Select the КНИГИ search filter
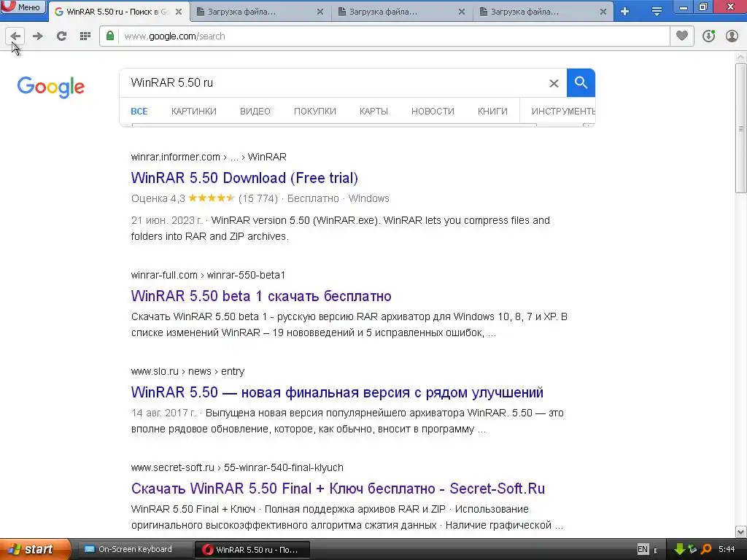Viewport: 747px width, 560px height. click(492, 112)
